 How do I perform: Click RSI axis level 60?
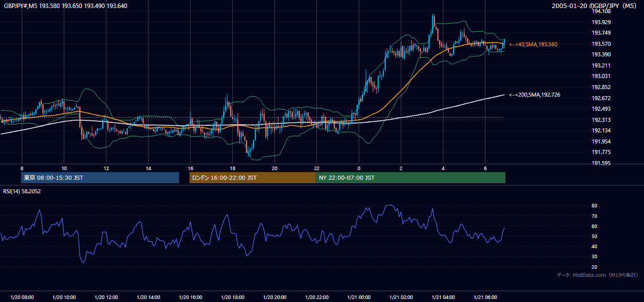click(x=594, y=226)
